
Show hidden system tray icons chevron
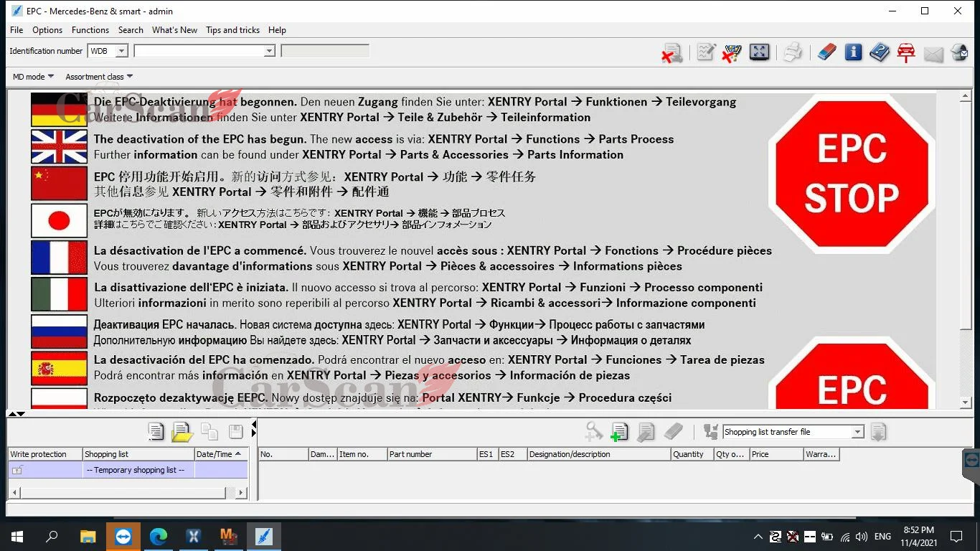pyautogui.click(x=758, y=537)
